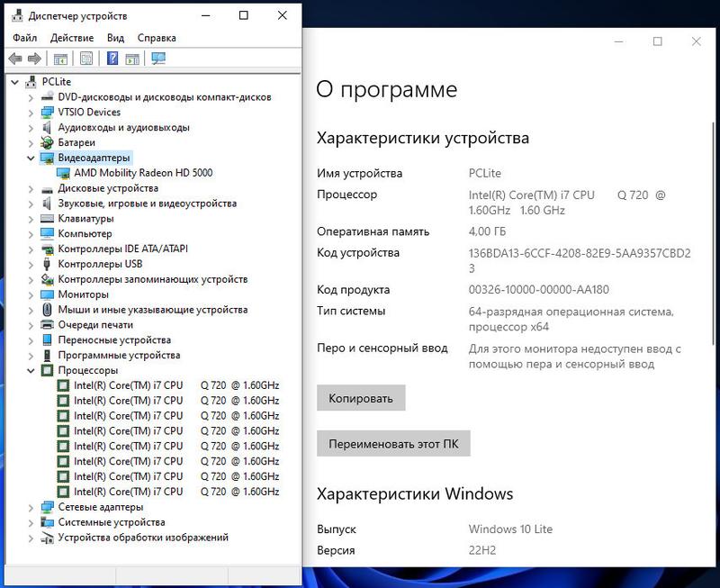This screenshot has width=720, height=588.
Task: Open the Файл menu
Action: pyautogui.click(x=25, y=38)
